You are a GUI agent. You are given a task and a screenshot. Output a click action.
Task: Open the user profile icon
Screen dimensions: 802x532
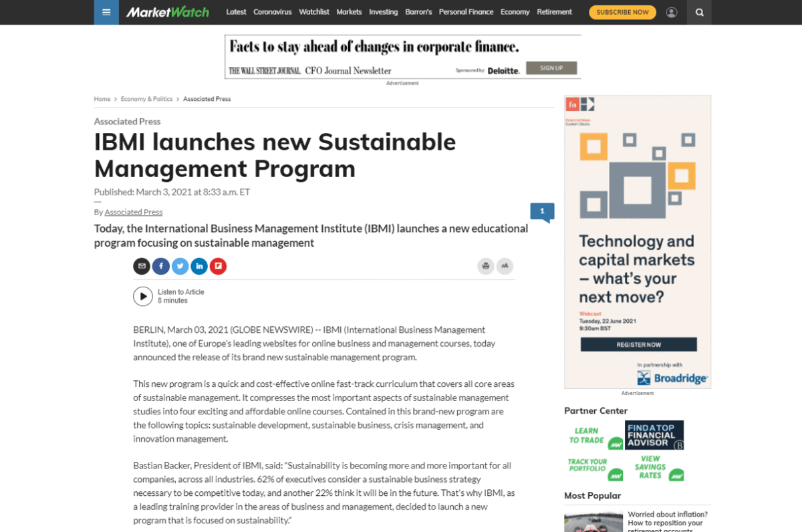672,12
